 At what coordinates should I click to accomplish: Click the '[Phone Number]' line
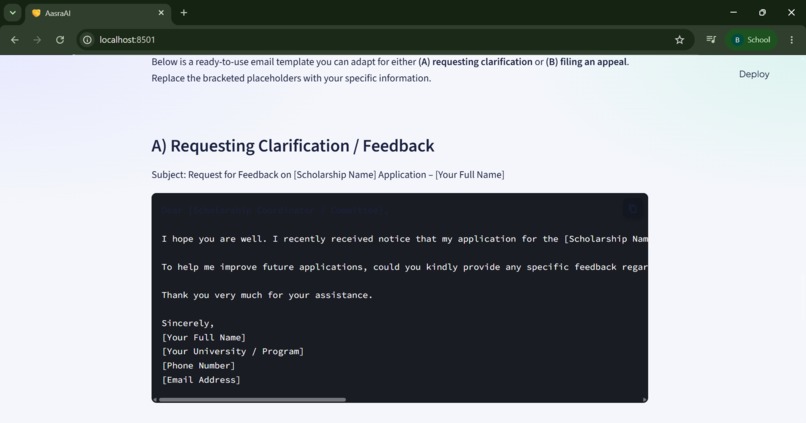coord(198,366)
